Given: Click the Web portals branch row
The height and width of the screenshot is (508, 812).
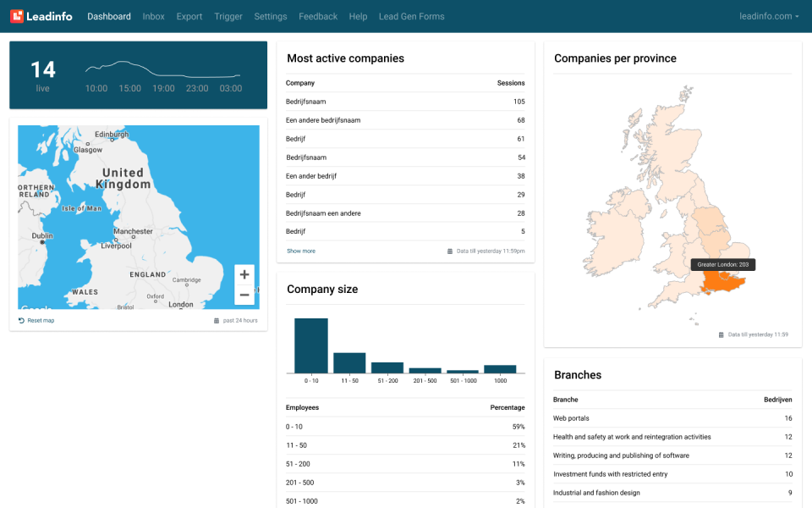Looking at the screenshot, I should coord(672,418).
